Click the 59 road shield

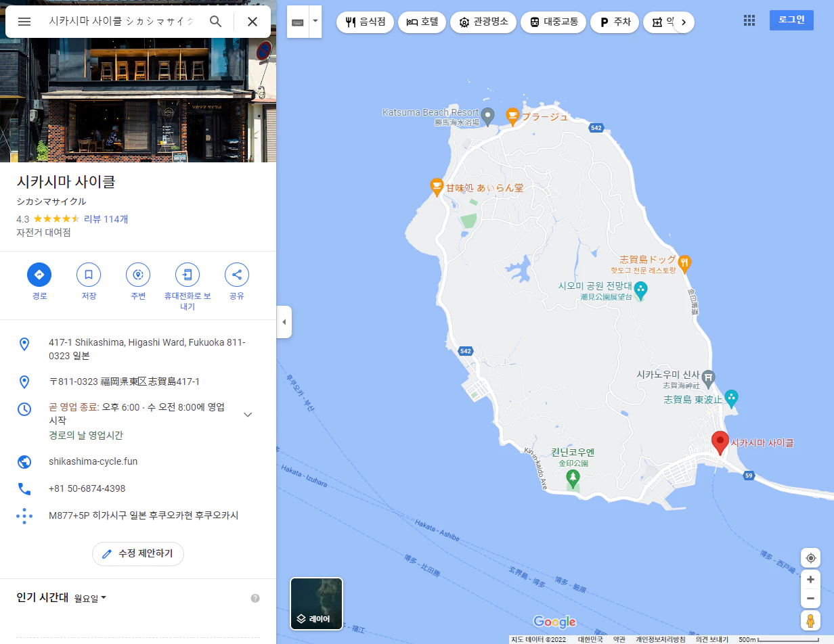(749, 476)
